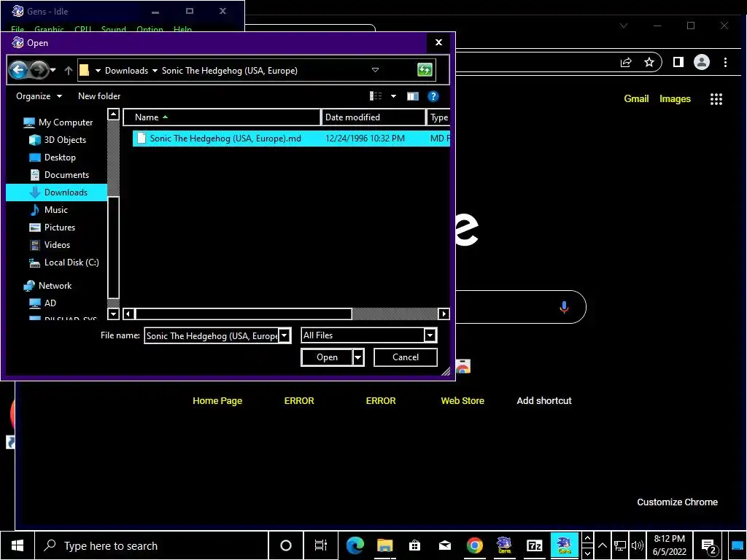
Task: Toggle Chrome side panel icon
Action: tap(678, 62)
